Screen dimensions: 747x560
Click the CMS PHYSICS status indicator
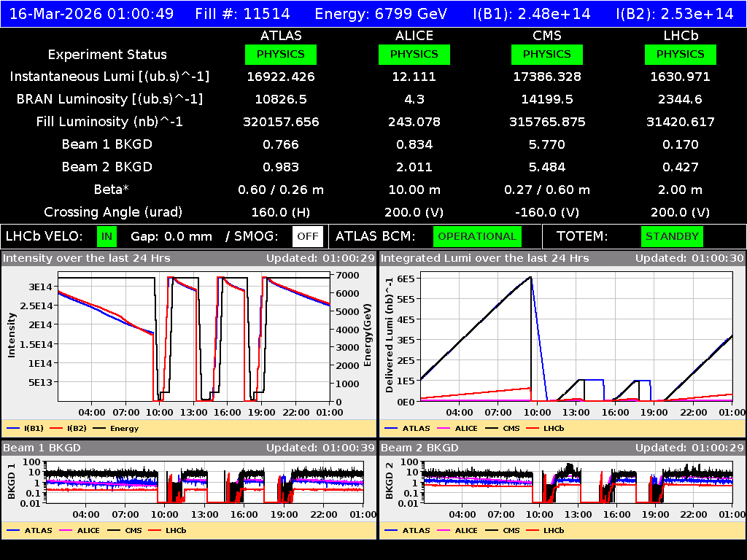(547, 54)
